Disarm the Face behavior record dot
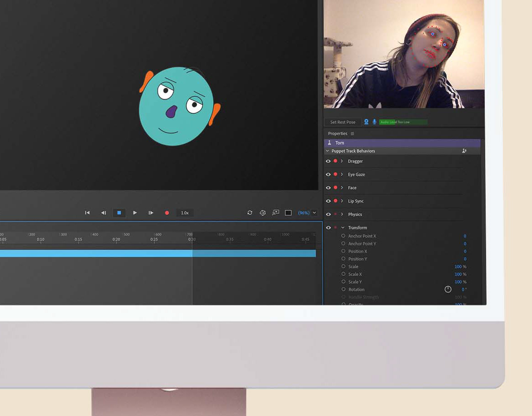This screenshot has height=416, width=532. (x=335, y=188)
